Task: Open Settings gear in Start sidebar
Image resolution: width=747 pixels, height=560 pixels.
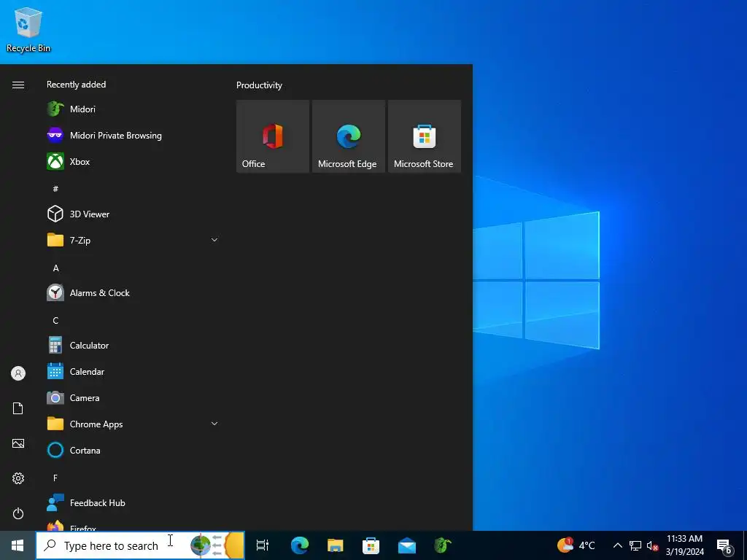Action: [x=18, y=478]
